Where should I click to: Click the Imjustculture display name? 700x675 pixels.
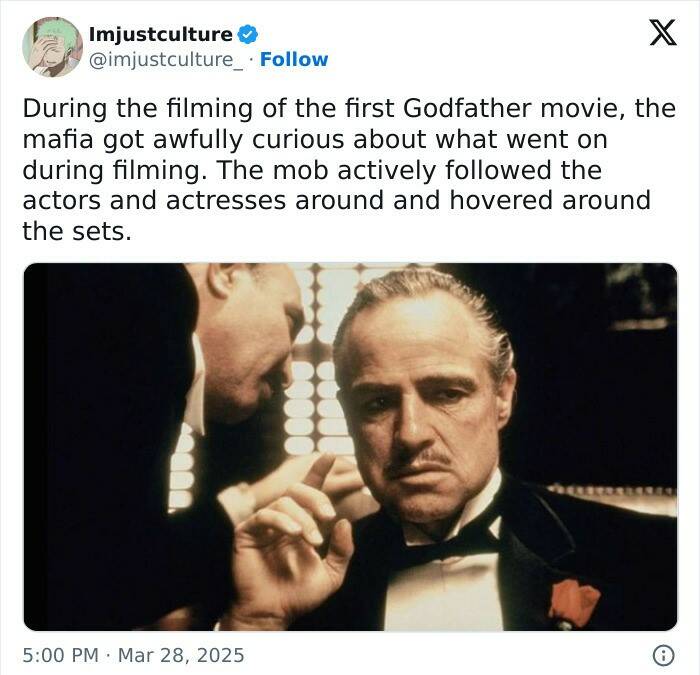pos(161,34)
